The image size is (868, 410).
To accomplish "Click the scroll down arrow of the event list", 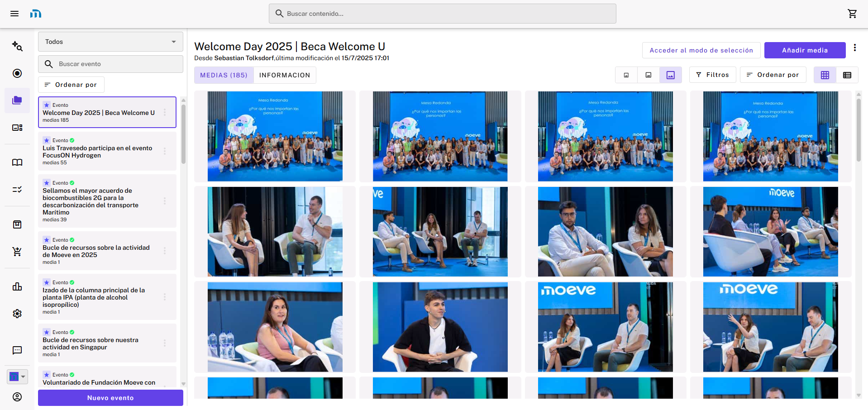I will 183,384.
